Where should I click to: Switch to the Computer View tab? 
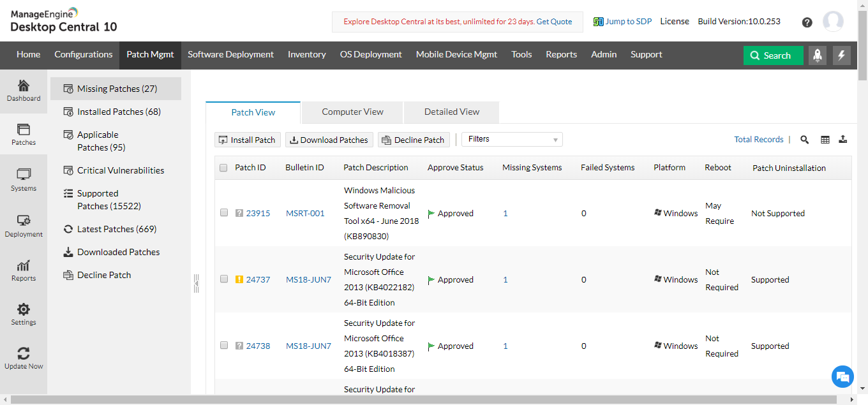coord(352,112)
